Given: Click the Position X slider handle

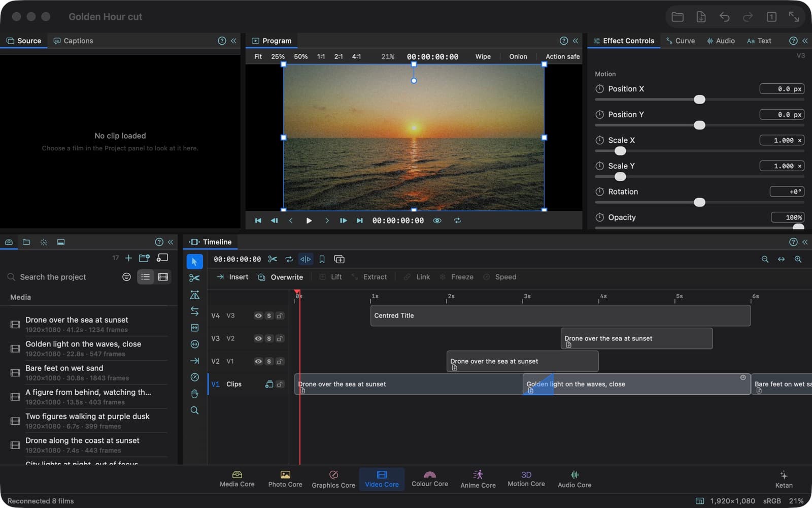Looking at the screenshot, I should click(x=699, y=100).
